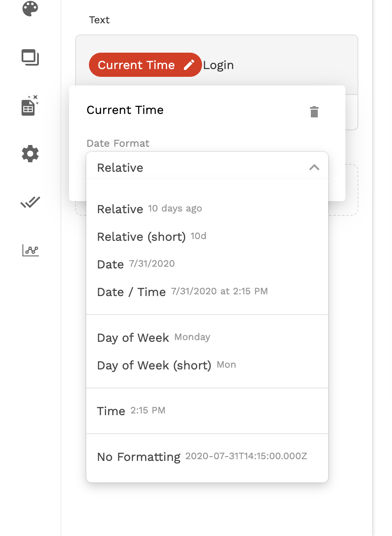Choose the No Formatting option
The width and height of the screenshot is (392, 536).
point(202,457)
